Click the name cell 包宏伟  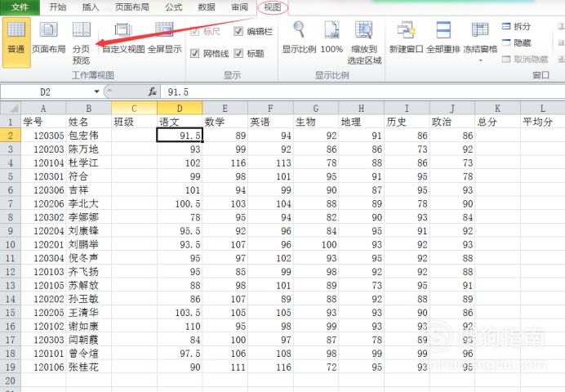[x=89, y=136]
